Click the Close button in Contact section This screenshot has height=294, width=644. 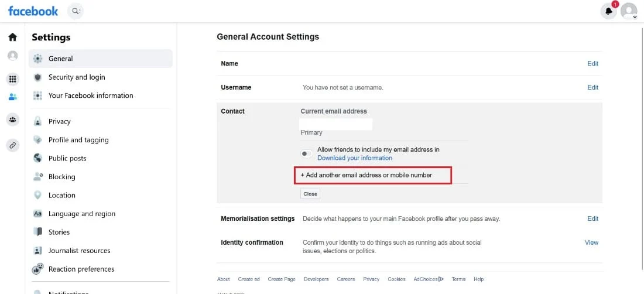click(310, 194)
